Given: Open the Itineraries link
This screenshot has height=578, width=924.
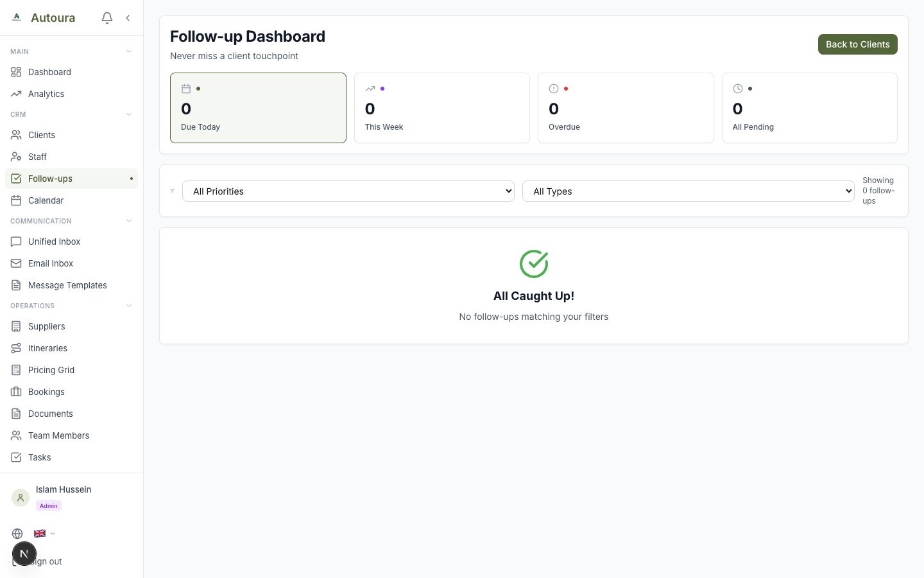Looking at the screenshot, I should 71,348.
